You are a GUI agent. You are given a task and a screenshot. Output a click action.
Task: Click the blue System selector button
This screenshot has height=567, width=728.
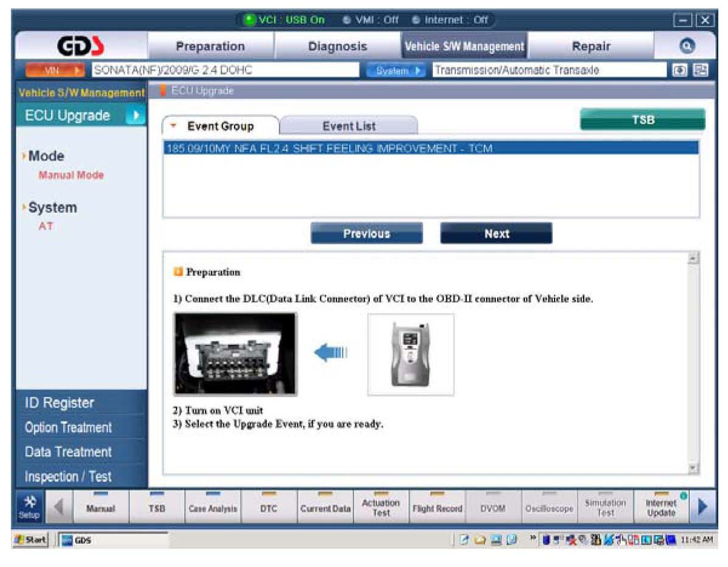pyautogui.click(x=397, y=70)
